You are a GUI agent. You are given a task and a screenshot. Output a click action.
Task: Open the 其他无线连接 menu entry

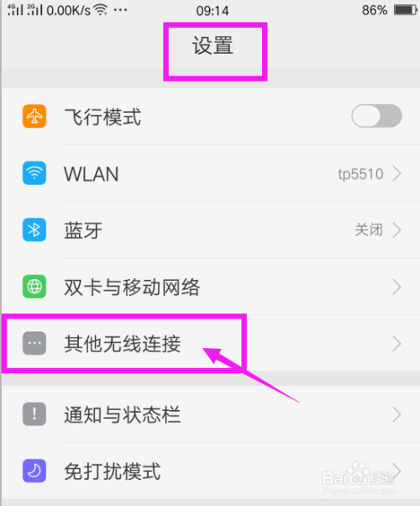[211, 343]
